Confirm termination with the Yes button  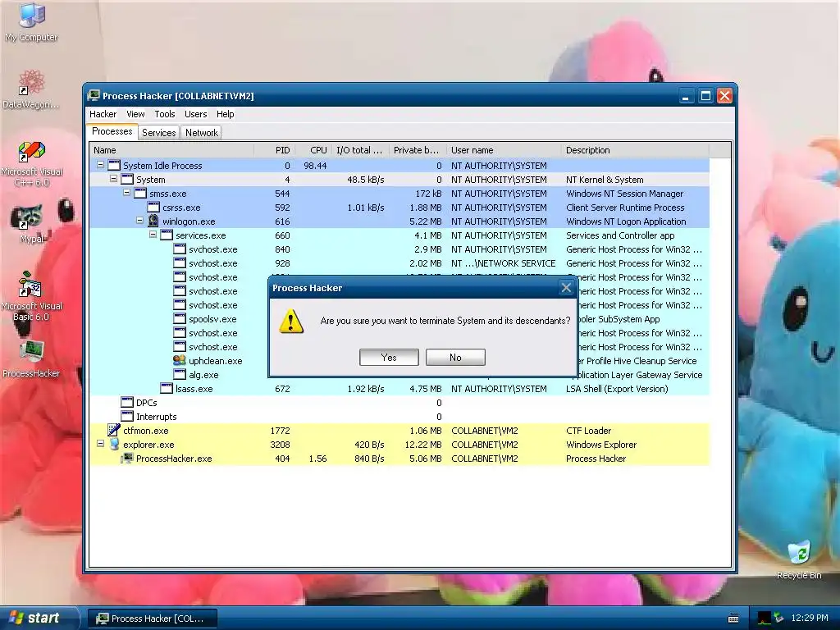[389, 358]
